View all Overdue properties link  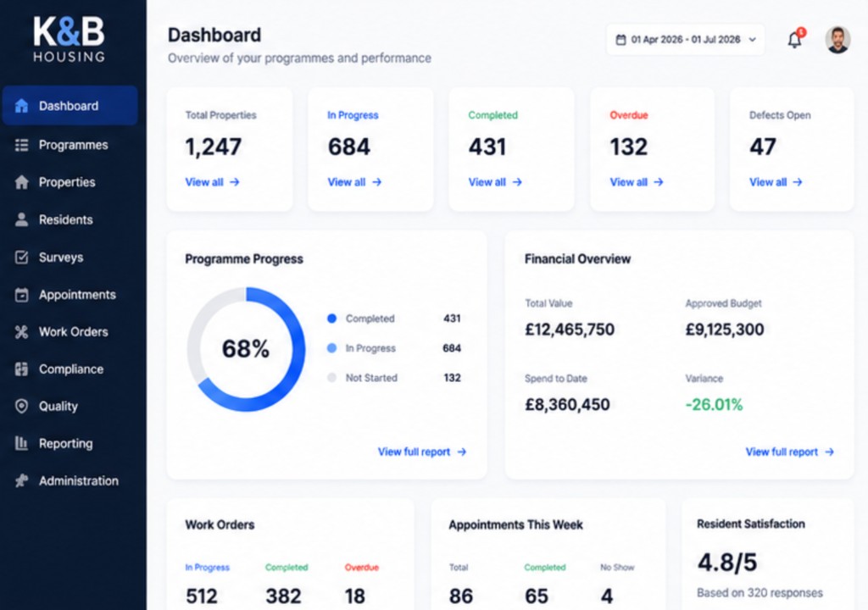coord(637,182)
